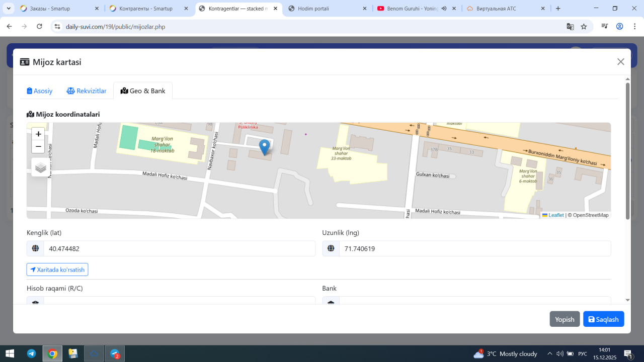Viewport: 644px width, 362px height.
Task: Expand hidden system tray icons
Action: point(550,353)
